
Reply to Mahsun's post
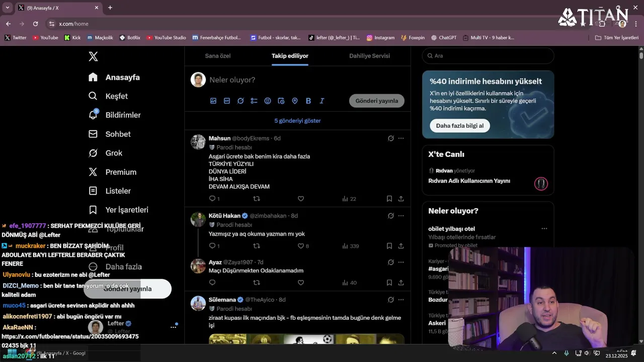tap(212, 199)
